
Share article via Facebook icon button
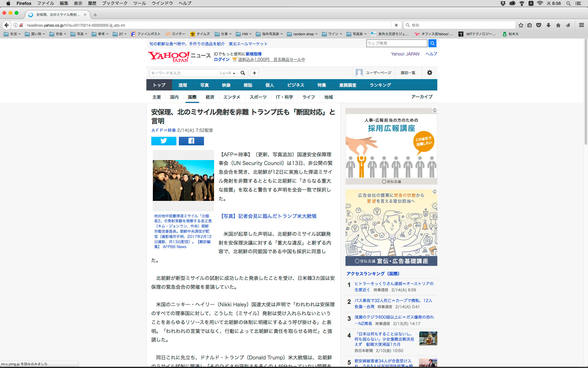191,141
